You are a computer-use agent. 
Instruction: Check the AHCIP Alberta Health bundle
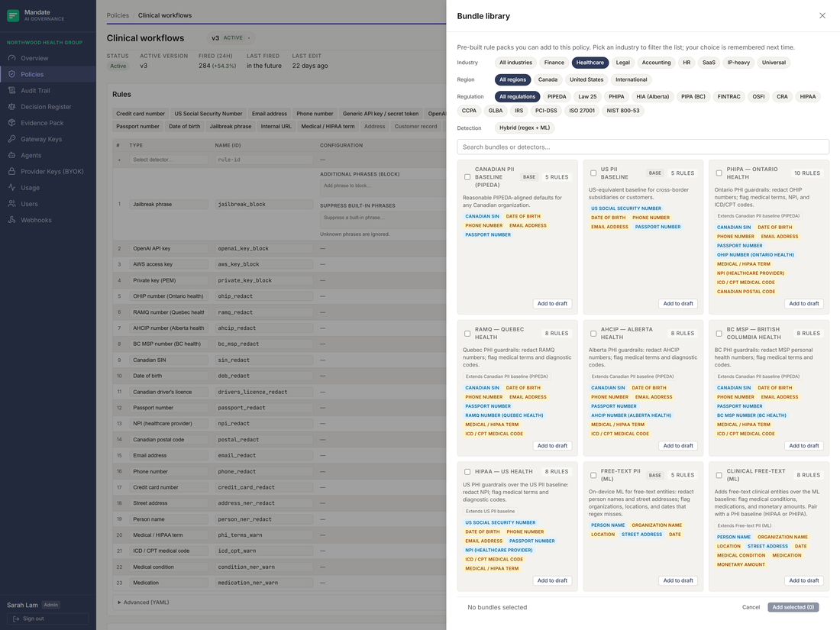pyautogui.click(x=593, y=333)
